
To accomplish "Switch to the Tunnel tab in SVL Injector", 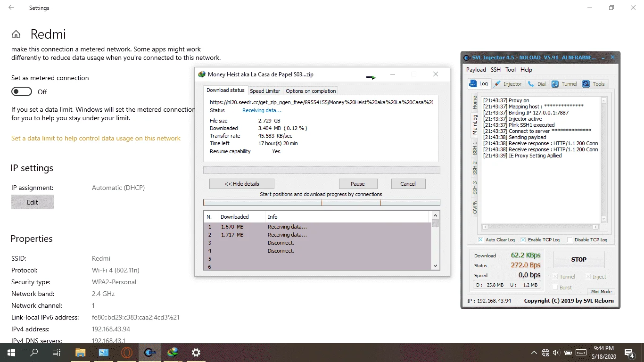I will point(564,84).
